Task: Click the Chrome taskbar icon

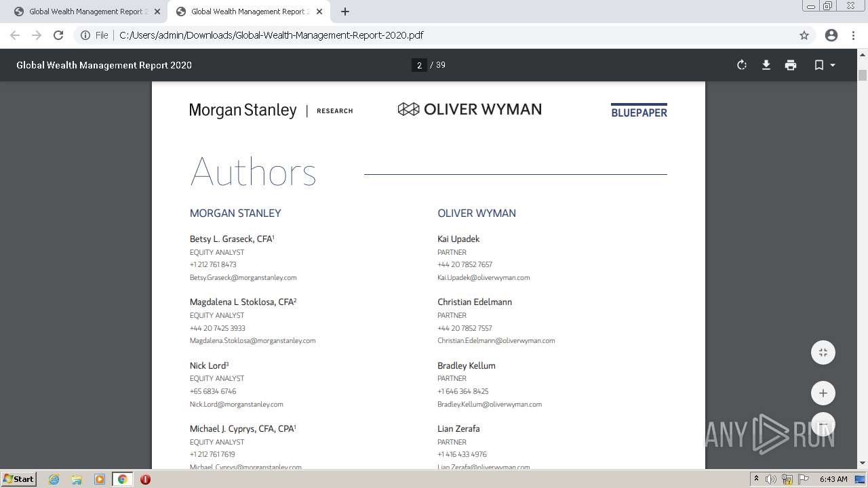Action: tap(123, 479)
